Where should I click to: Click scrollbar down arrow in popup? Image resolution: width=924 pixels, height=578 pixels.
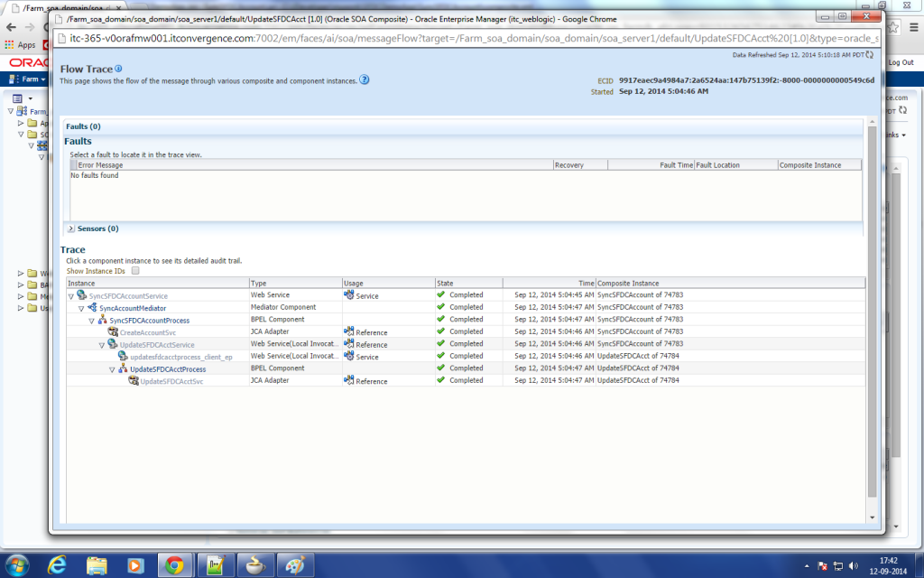pos(873,517)
